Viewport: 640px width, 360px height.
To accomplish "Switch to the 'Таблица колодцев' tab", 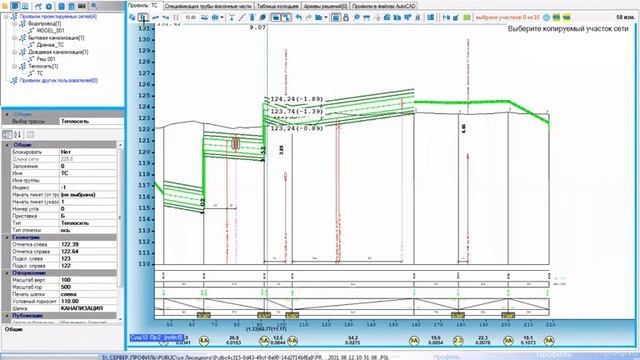I will click(278, 6).
